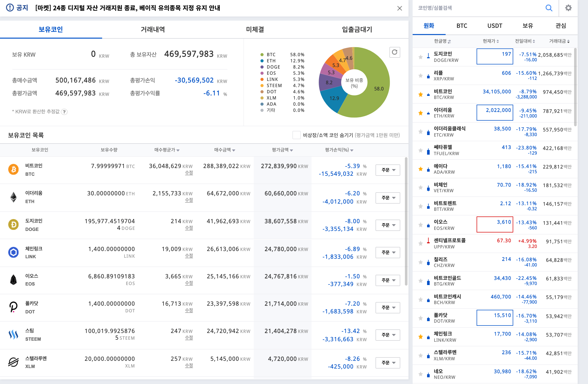Open 주문 dropdown for 스팀 STEEM row

click(x=388, y=335)
